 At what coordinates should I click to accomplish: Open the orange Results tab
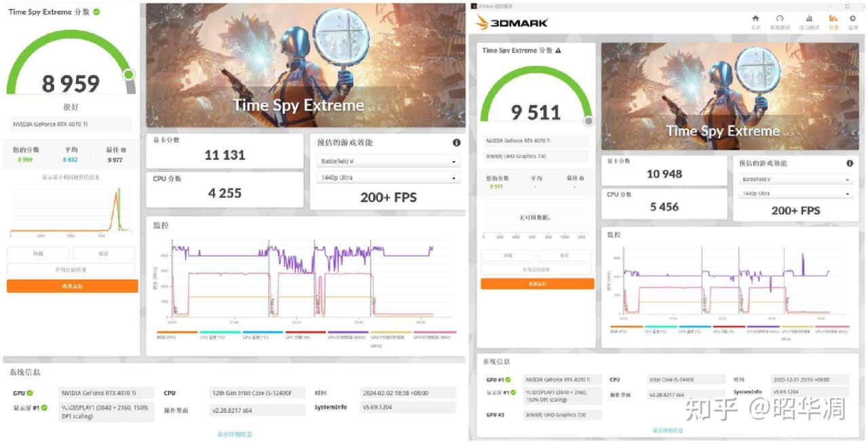tap(833, 22)
